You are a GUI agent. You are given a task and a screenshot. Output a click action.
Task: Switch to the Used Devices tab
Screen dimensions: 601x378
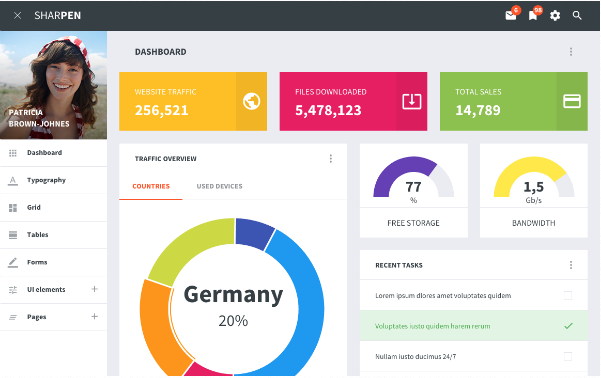219,186
